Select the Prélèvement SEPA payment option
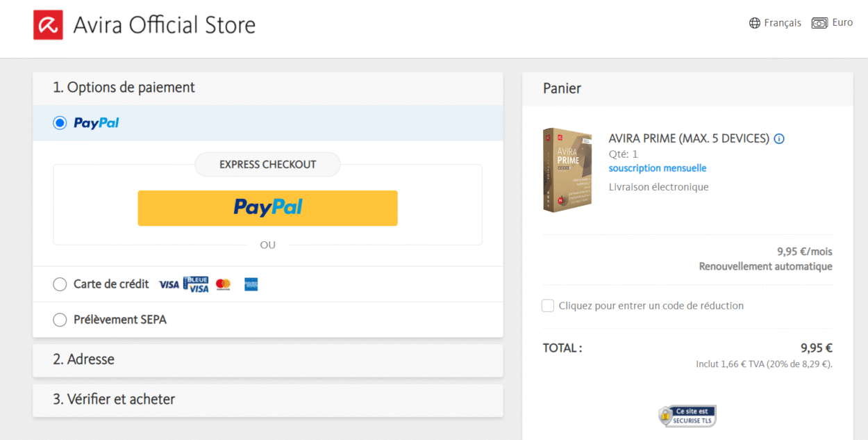The width and height of the screenshot is (868, 440). (x=60, y=319)
